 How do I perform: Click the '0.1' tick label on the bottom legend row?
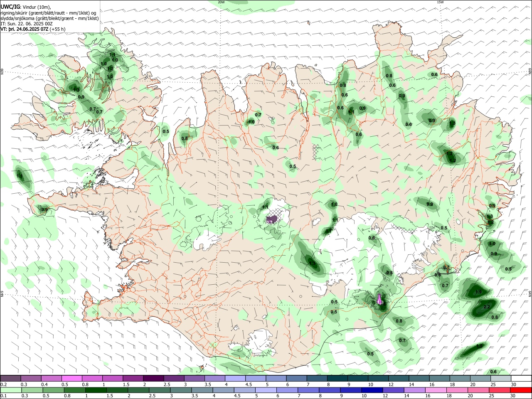[4, 396]
